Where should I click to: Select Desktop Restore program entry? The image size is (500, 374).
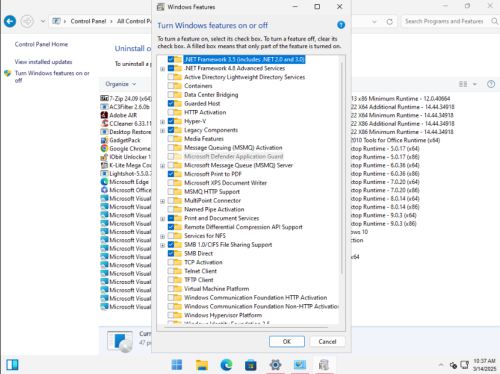126,132
